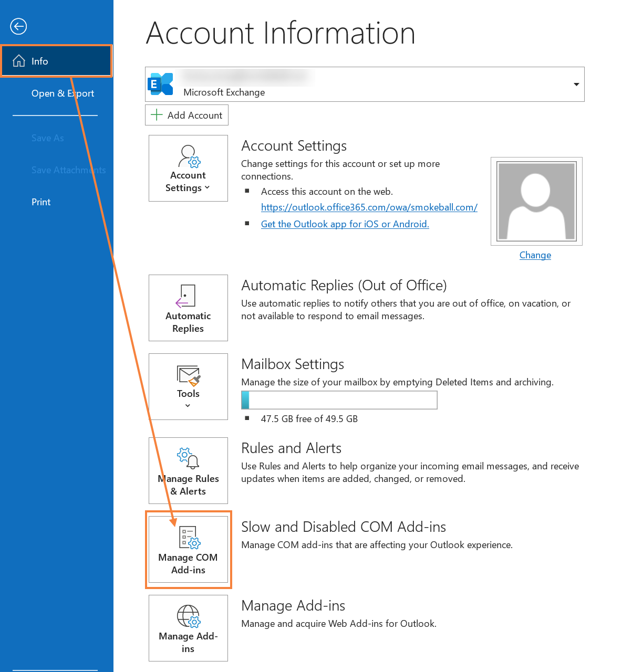This screenshot has width=622, height=672.
Task: Expand the Tools chevron menu
Action: [188, 406]
